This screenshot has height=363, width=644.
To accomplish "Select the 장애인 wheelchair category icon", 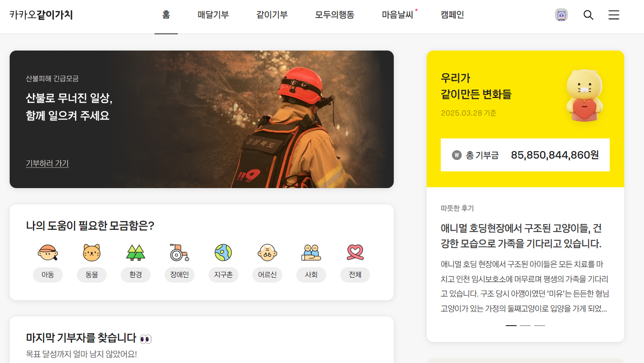I will tap(180, 253).
